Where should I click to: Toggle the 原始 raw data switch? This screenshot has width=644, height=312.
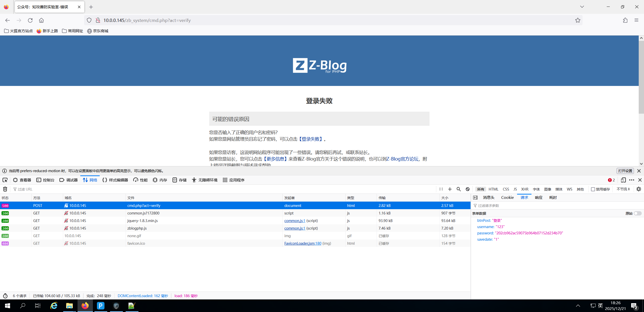coord(638,213)
